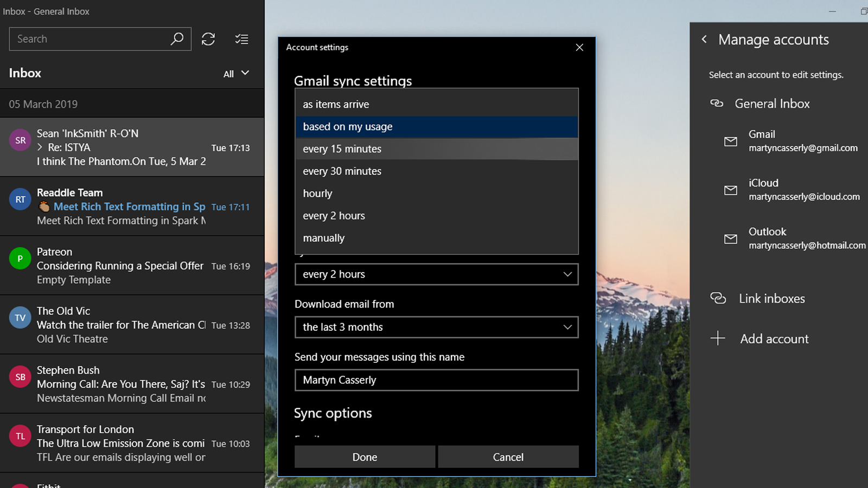
Task: Choose 'manually' sync option
Action: click(x=437, y=237)
